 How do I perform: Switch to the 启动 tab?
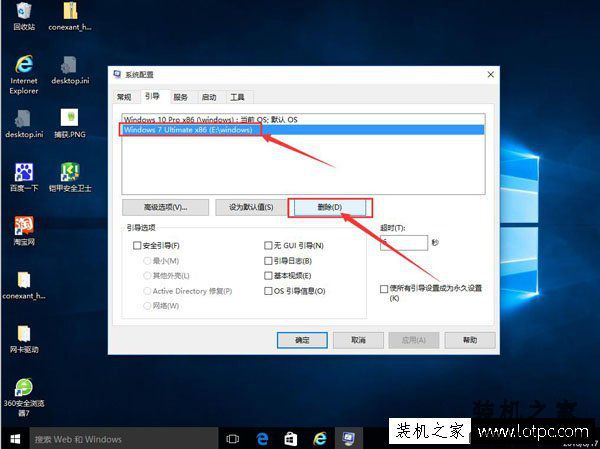pos(209,97)
